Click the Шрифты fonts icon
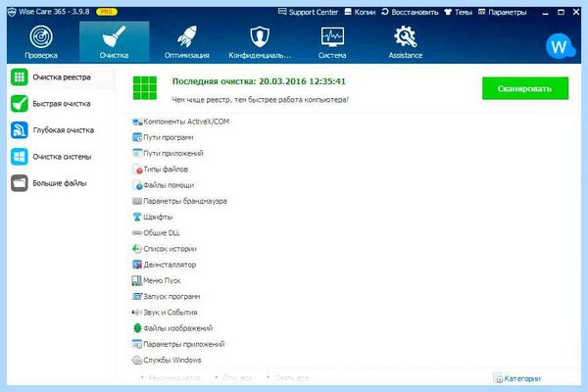Screen dimensions: 588x392 [137, 217]
